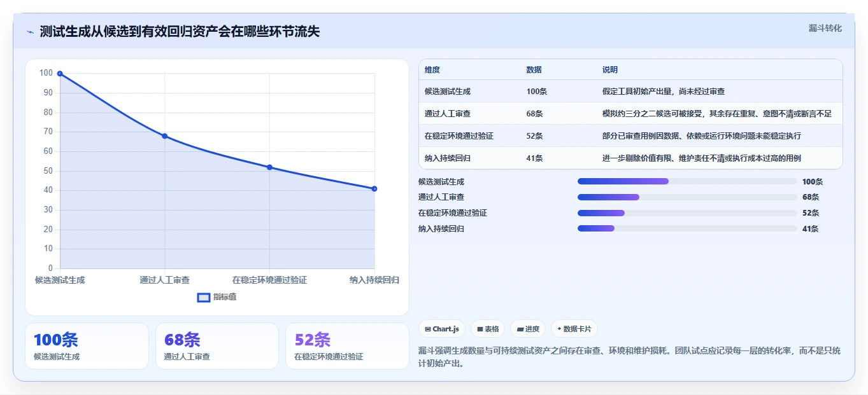Select the chart data point at value 68

pyautogui.click(x=165, y=136)
